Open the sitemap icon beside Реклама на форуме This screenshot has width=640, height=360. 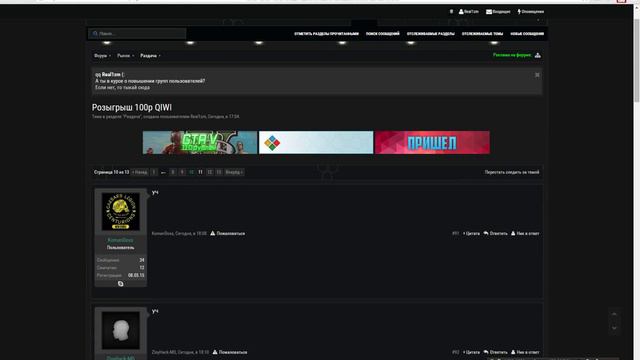click(x=538, y=55)
